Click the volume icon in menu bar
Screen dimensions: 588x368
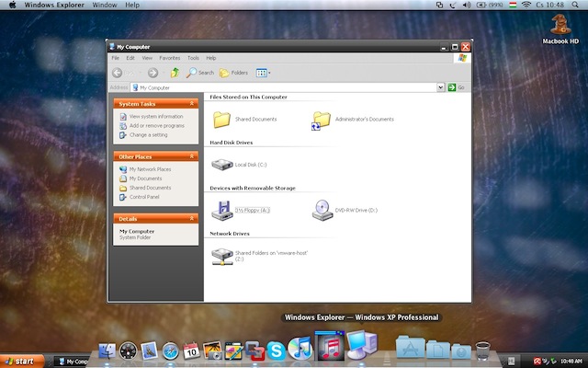467,5
